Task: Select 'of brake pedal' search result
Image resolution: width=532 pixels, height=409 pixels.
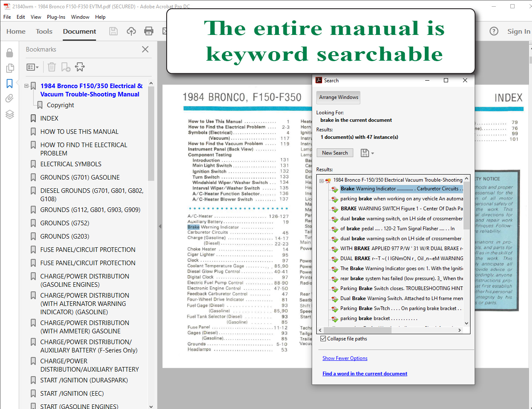Action: tap(397, 229)
